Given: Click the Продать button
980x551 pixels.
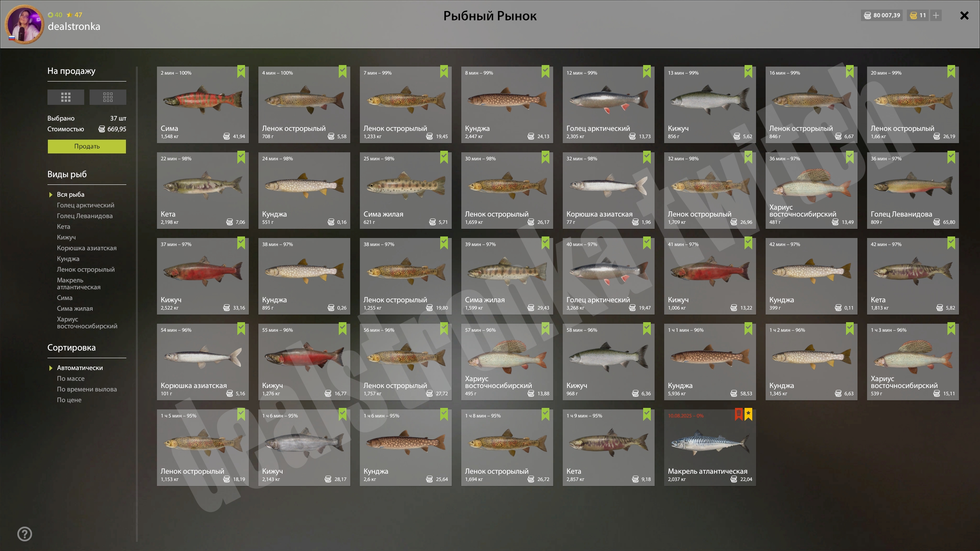Looking at the screenshot, I should tap(87, 147).
